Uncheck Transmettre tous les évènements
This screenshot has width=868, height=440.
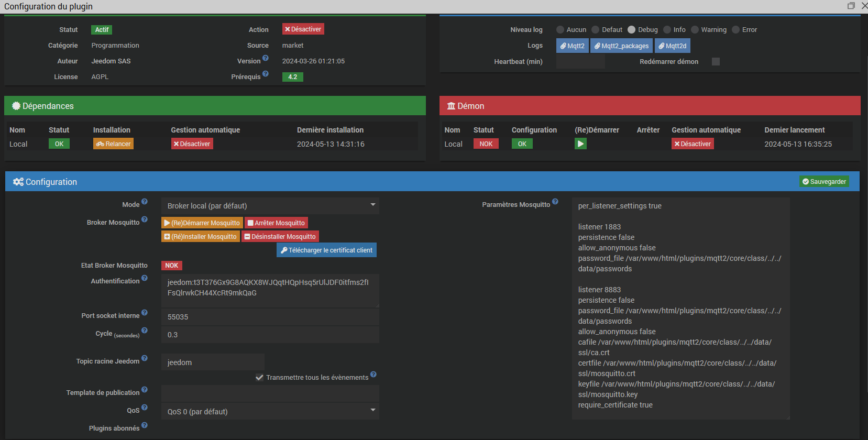pos(259,378)
